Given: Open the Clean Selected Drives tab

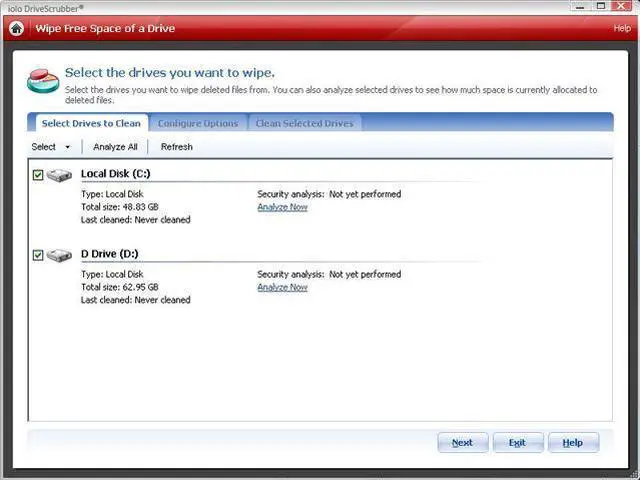Looking at the screenshot, I should click(304, 123).
